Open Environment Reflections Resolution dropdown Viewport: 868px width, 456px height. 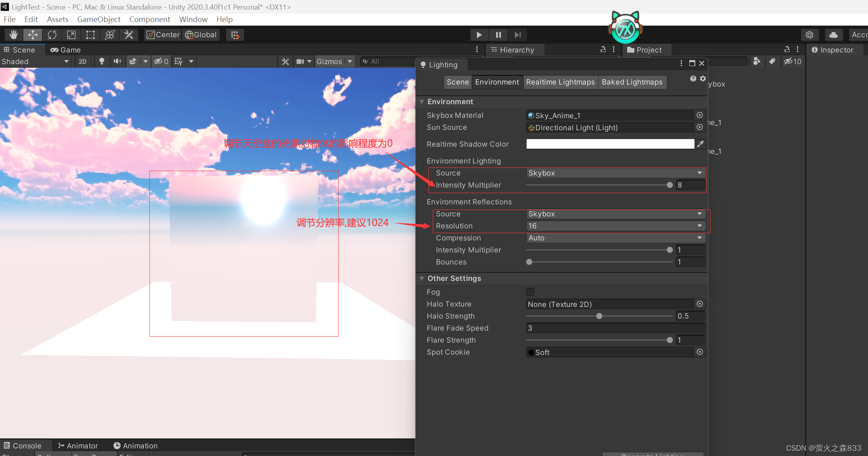(x=615, y=226)
